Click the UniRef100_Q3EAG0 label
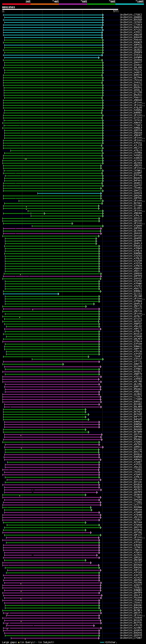146x644 pixels. tap(131, 545)
